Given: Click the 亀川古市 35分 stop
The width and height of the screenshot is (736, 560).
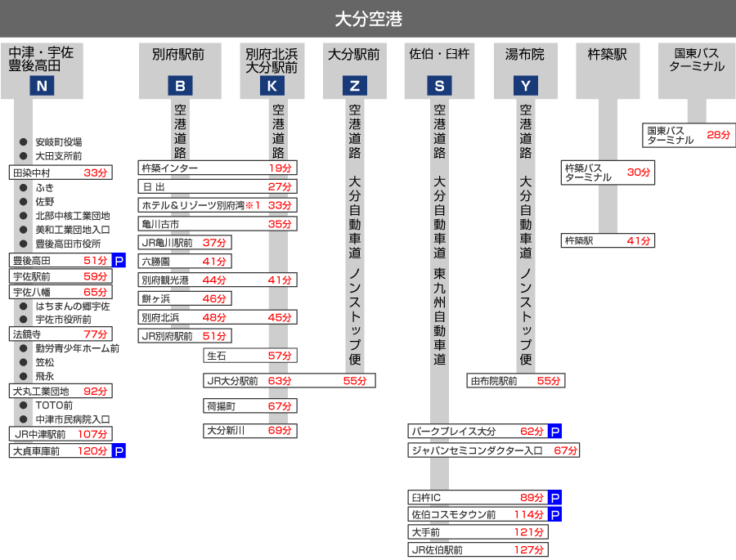Looking at the screenshot, I should coord(218,224).
